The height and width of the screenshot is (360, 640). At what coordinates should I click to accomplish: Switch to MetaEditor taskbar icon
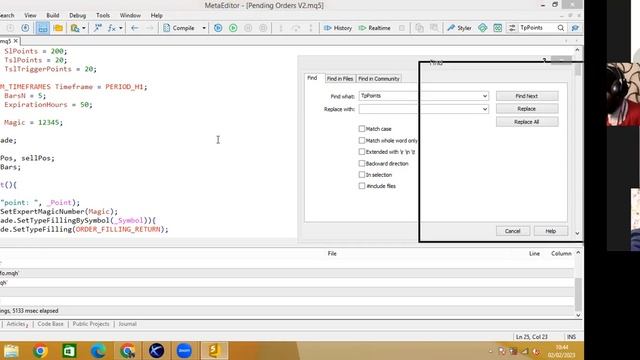(x=214, y=351)
